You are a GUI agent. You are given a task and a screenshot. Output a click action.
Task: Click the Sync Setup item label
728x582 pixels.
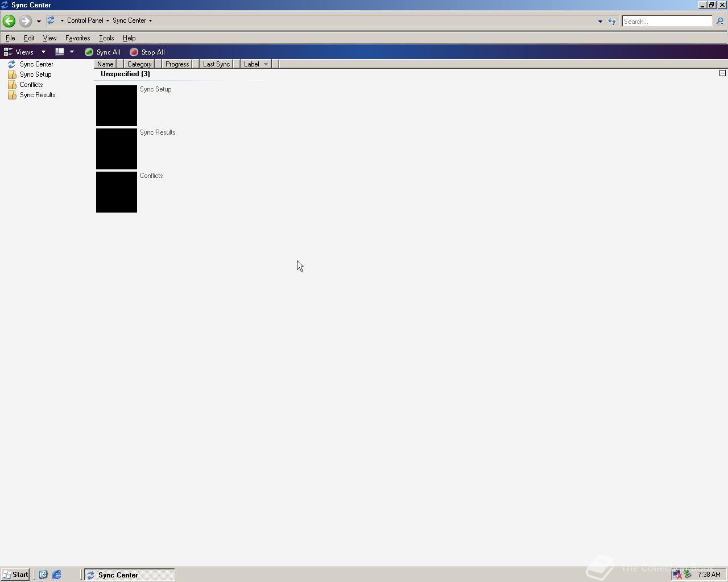coord(155,89)
